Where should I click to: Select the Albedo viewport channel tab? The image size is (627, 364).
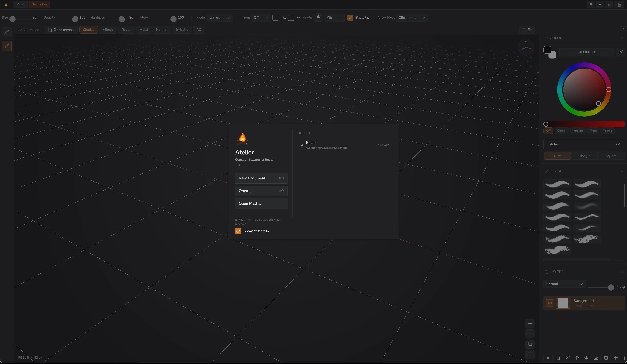pyautogui.click(x=108, y=30)
